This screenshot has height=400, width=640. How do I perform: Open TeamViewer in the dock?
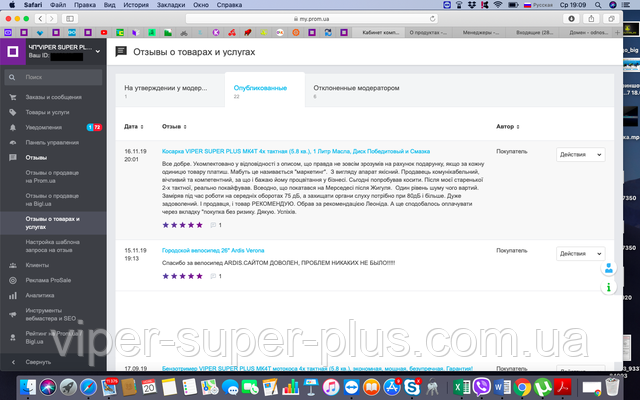pyautogui.click(x=351, y=387)
